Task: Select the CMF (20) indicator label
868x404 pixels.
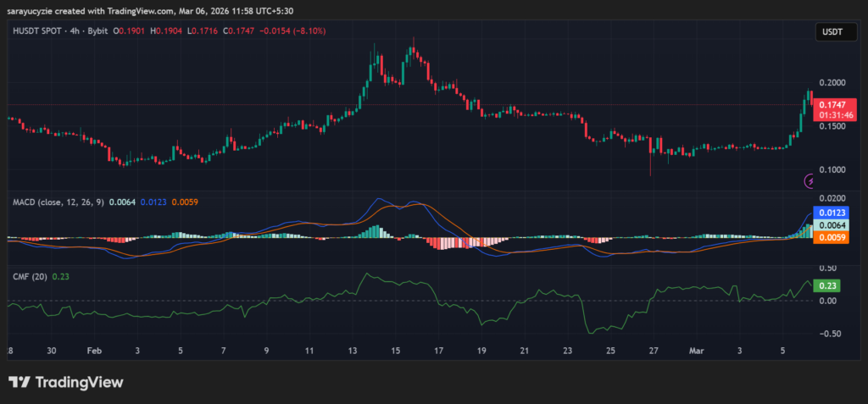Action: pos(30,276)
